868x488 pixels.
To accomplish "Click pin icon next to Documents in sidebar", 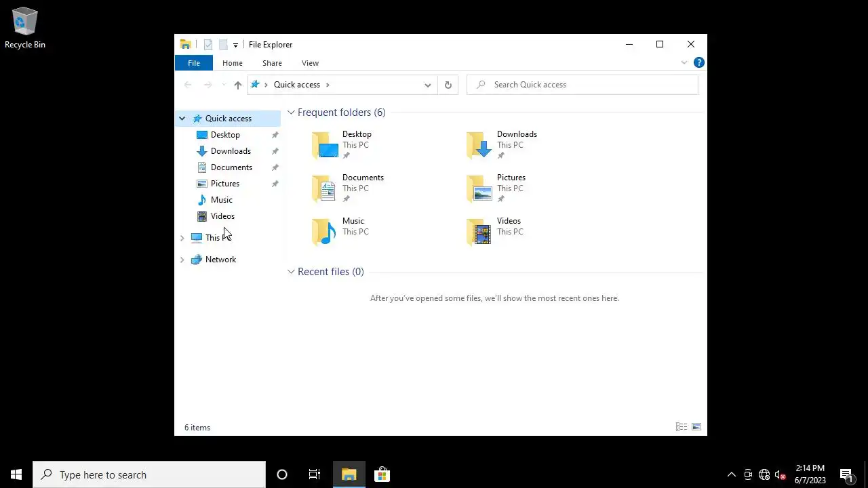I will point(275,167).
